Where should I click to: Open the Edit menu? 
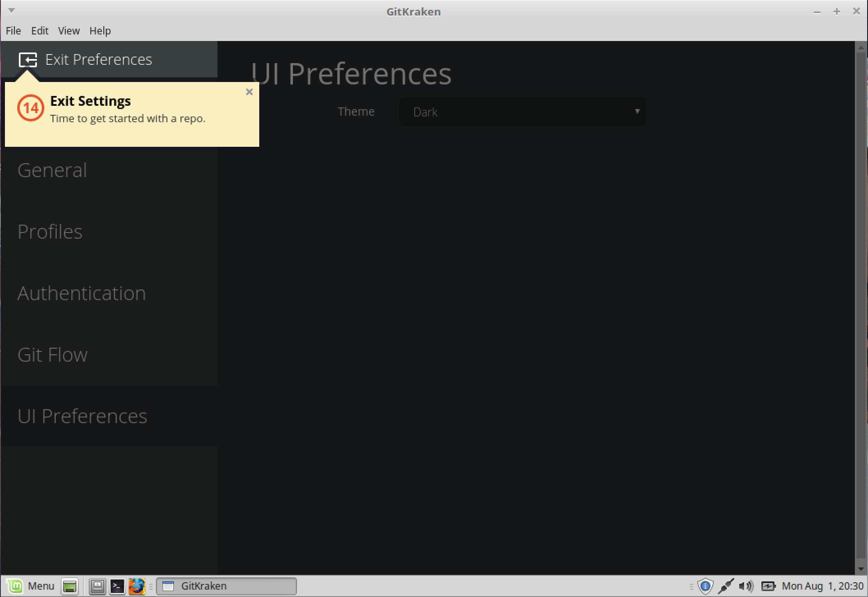(x=40, y=31)
